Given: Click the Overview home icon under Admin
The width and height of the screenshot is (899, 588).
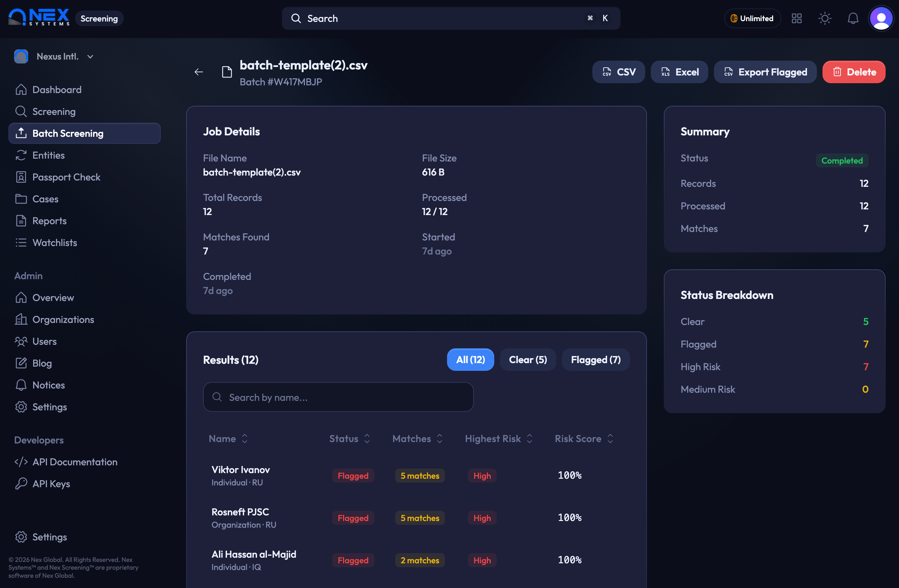Looking at the screenshot, I should pyautogui.click(x=21, y=298).
